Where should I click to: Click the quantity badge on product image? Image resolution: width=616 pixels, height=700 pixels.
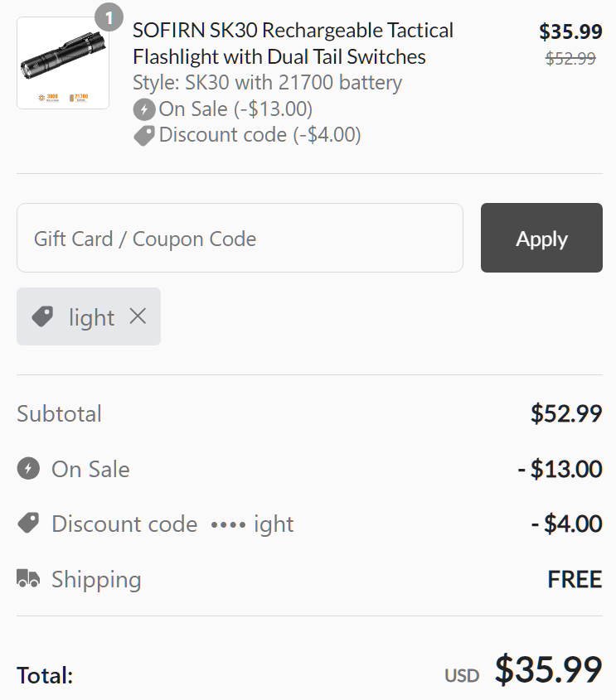pos(109,17)
